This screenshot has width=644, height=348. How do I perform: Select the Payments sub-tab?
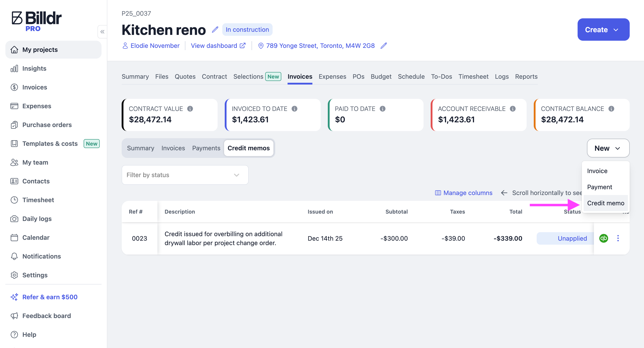206,148
